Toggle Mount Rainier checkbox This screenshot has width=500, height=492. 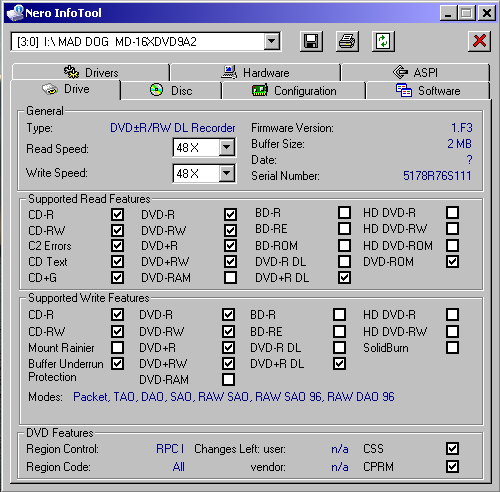(117, 348)
